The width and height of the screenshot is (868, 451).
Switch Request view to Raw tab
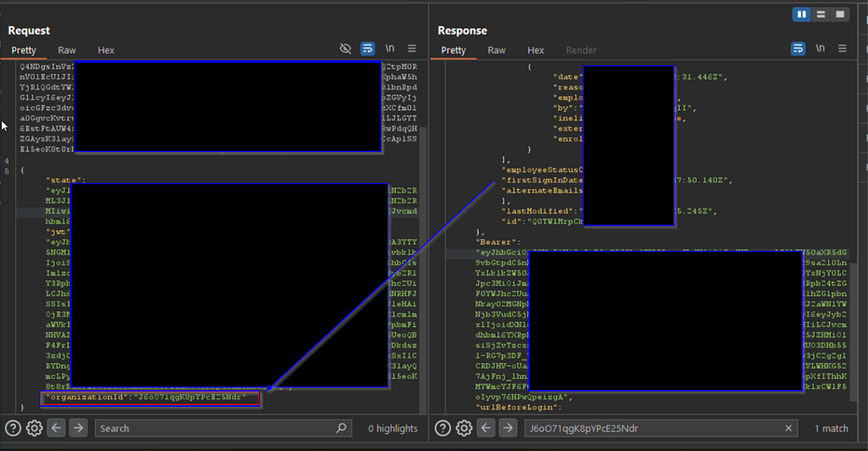click(66, 50)
